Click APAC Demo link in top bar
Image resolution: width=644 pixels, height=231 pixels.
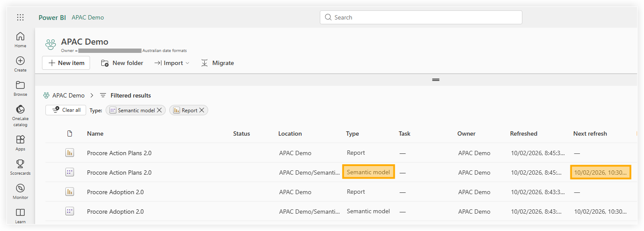[x=88, y=17]
